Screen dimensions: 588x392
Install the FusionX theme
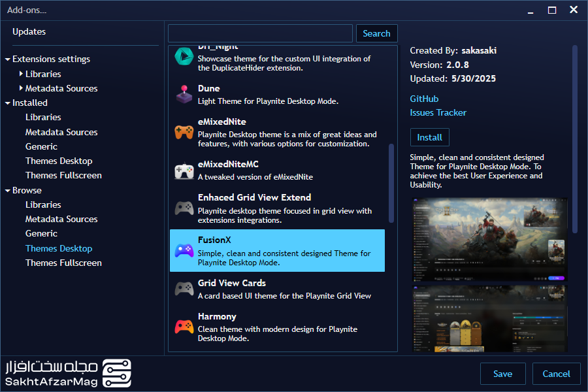pyautogui.click(x=429, y=137)
